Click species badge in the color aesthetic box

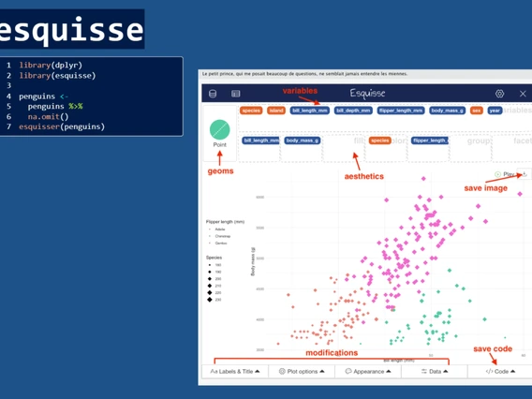pyautogui.click(x=380, y=140)
